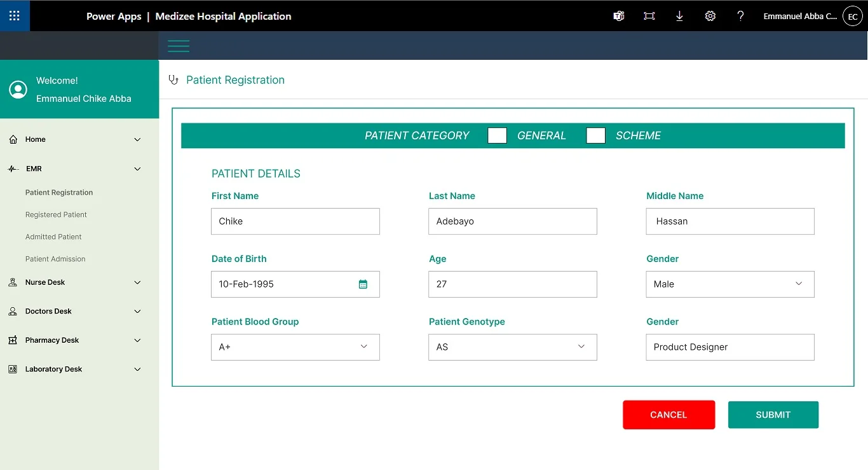Open the app launcher waffle icon
This screenshot has height=470, width=868.
pyautogui.click(x=15, y=16)
